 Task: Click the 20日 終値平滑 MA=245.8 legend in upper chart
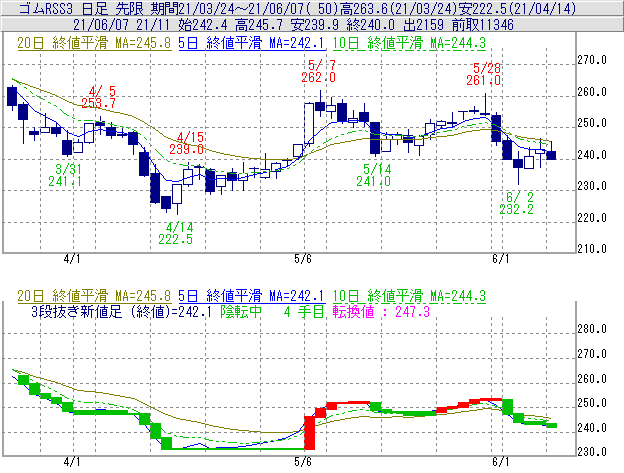[94, 43]
